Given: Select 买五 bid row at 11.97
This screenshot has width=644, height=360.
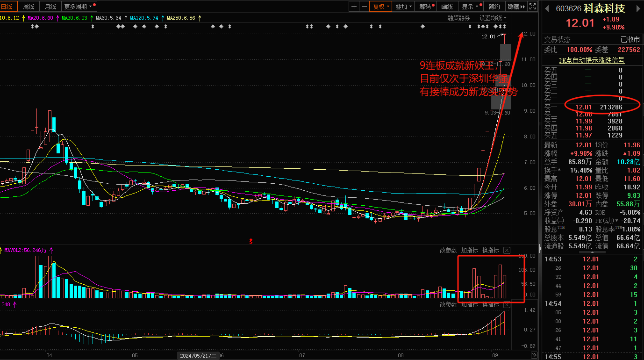Looking at the screenshot, I should click(x=592, y=135).
